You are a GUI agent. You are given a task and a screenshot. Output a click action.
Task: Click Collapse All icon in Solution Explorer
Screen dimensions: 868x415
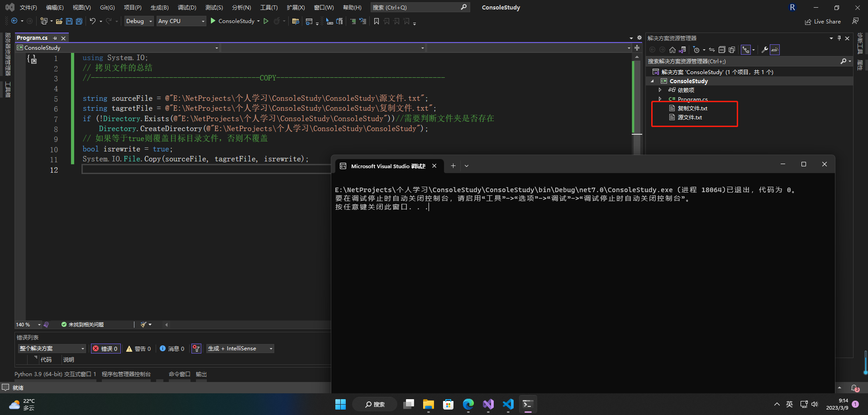(722, 50)
